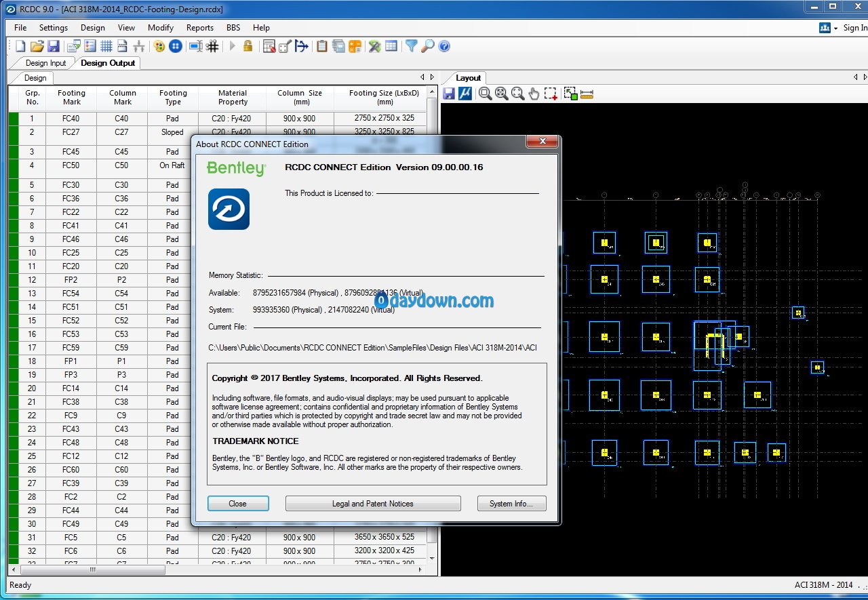Screen dimensions: 868x600
Task: Close About RCDC dialog via red X
Action: click(542, 141)
